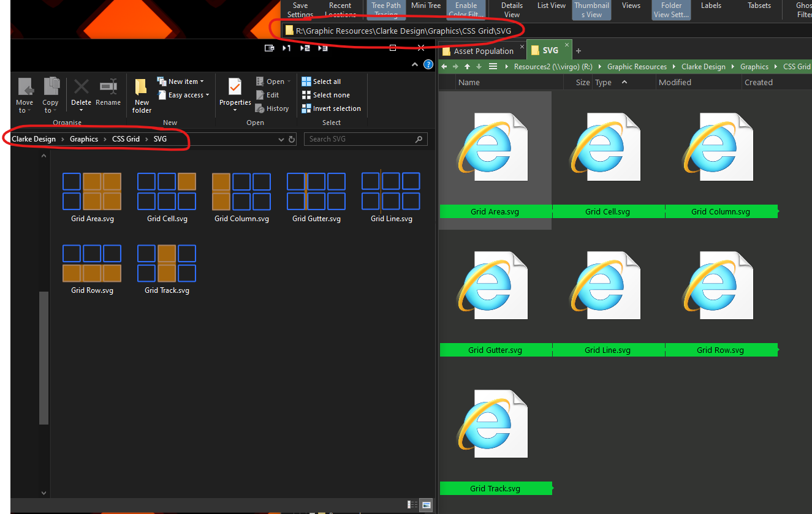
Task: Close the Asset Population tab
Action: 522,46
